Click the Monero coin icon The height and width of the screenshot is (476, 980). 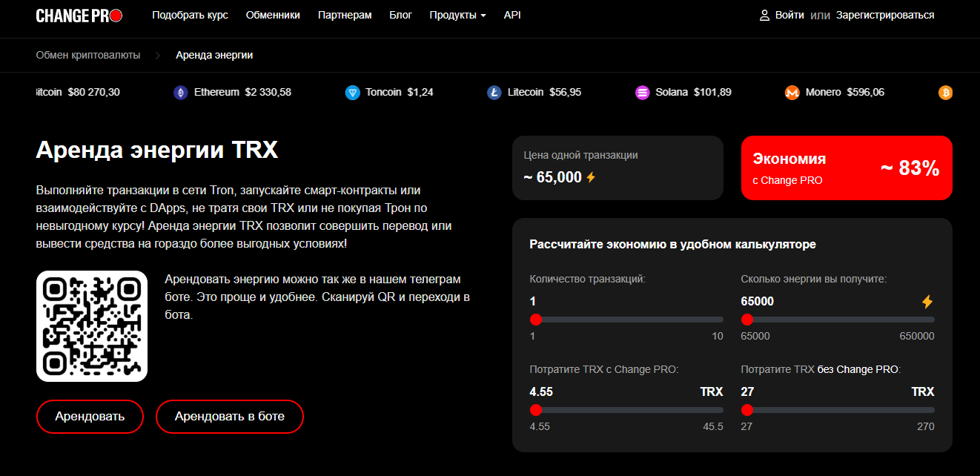[x=792, y=93]
